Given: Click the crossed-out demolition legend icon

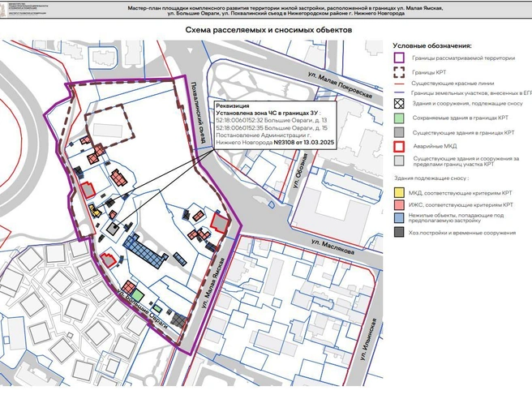Looking at the screenshot, I should [x=399, y=103].
